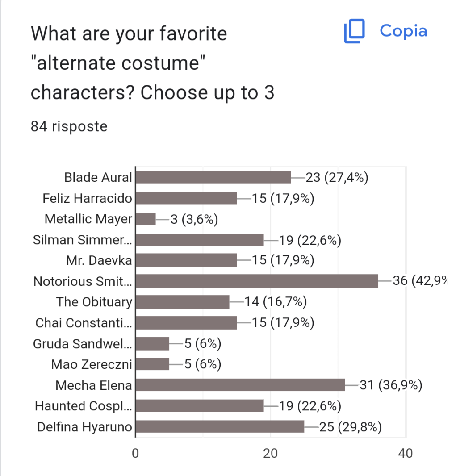Click the Copia link text

[403, 31]
